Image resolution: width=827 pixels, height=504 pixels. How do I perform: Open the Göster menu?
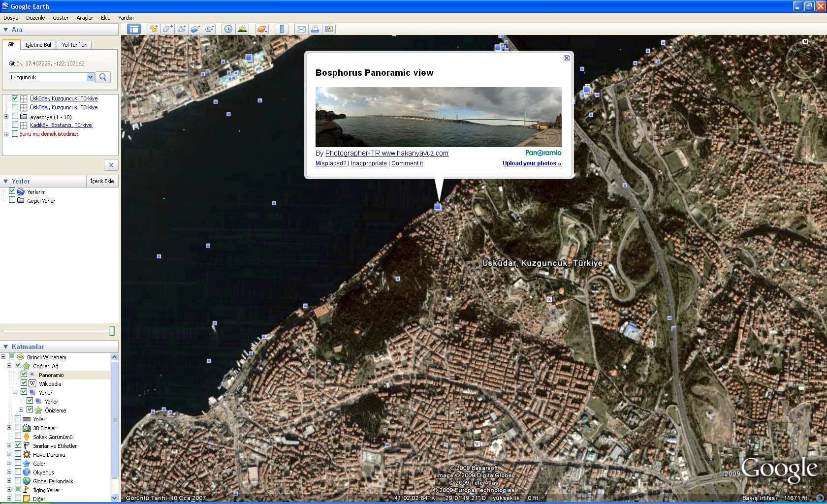pyautogui.click(x=61, y=18)
